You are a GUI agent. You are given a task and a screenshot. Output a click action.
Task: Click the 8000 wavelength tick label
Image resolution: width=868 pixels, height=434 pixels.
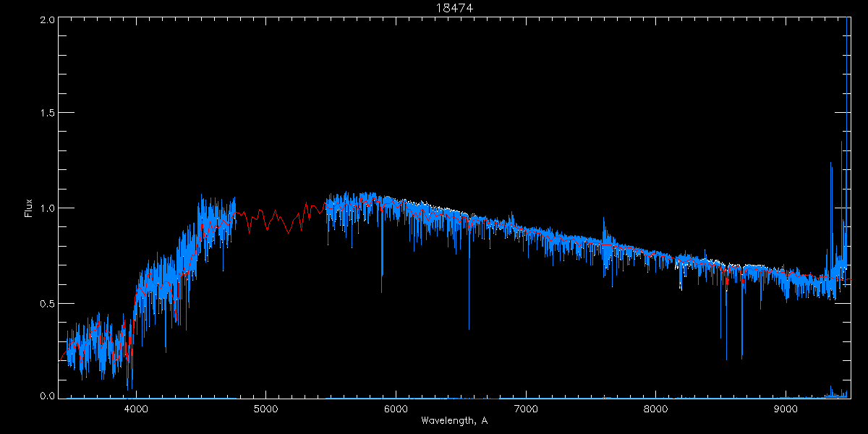656,407
